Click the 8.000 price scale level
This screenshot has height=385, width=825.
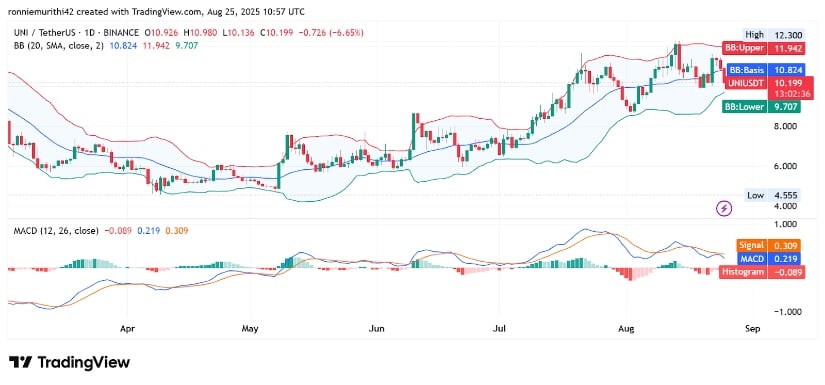click(786, 126)
